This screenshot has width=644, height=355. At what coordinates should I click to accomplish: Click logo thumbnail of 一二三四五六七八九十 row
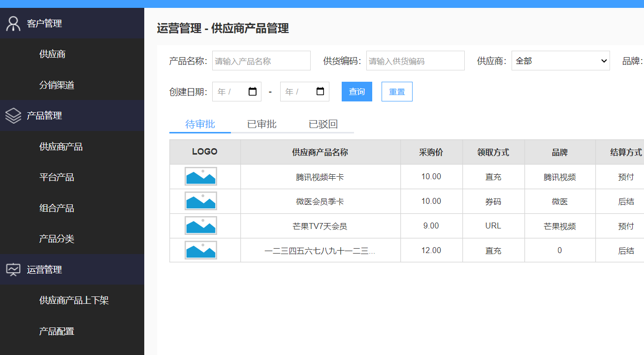pyautogui.click(x=201, y=250)
